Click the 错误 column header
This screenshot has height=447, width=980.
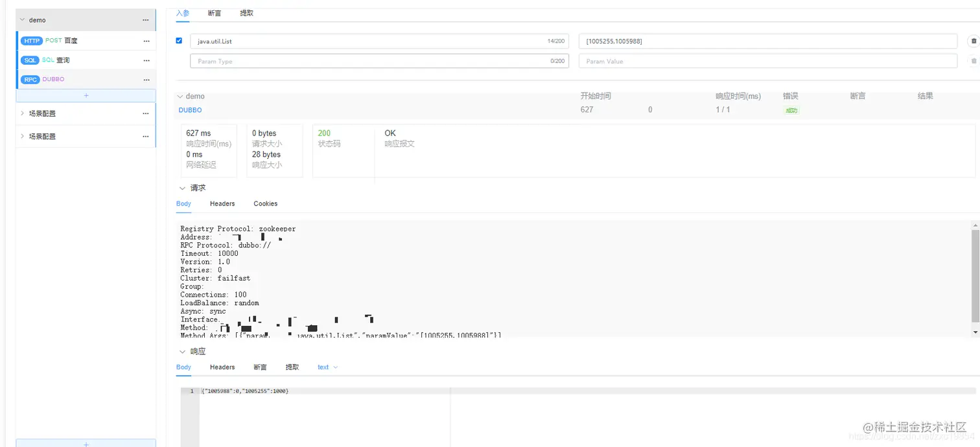click(791, 96)
